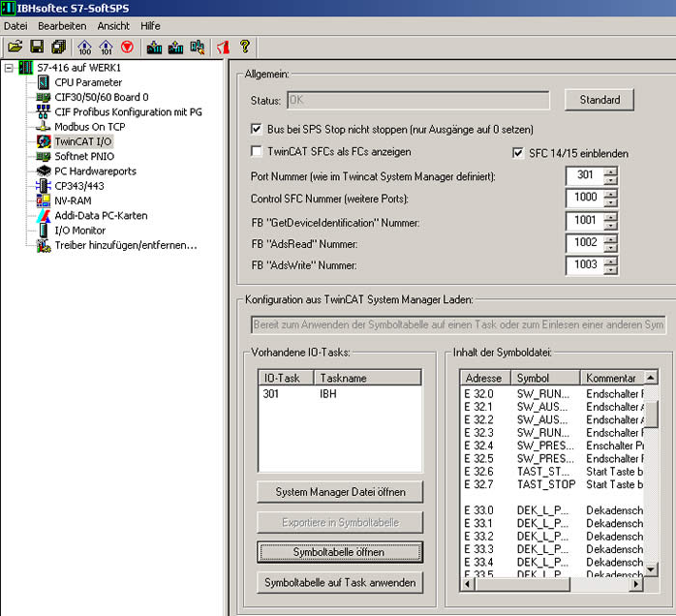Increase FB GetDeviceIdentification Nummer
The width and height of the screenshot is (676, 616).
click(610, 217)
